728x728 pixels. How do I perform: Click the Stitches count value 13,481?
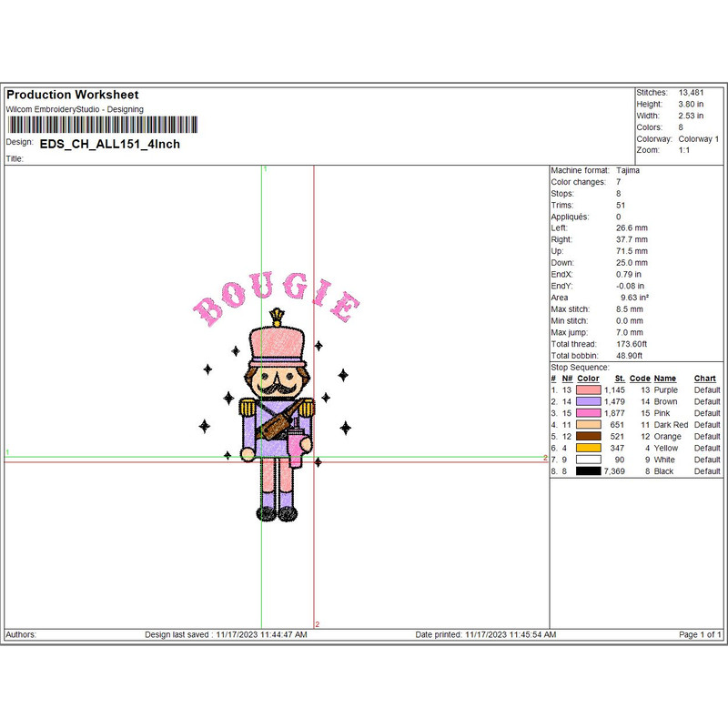tap(692, 93)
